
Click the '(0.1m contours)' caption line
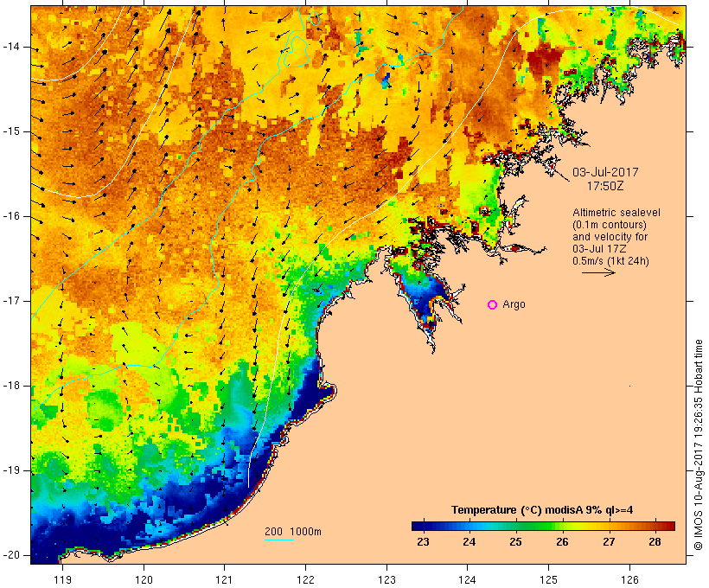pos(610,225)
